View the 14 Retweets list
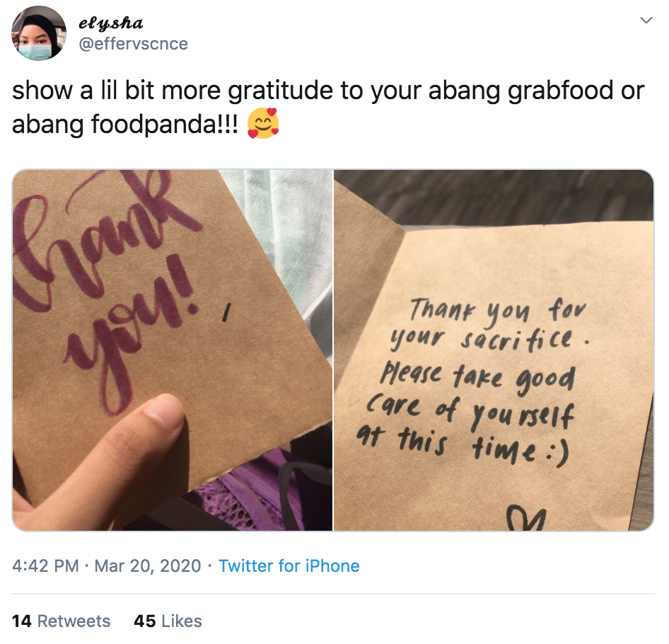This screenshot has width=669, height=644. [61, 621]
